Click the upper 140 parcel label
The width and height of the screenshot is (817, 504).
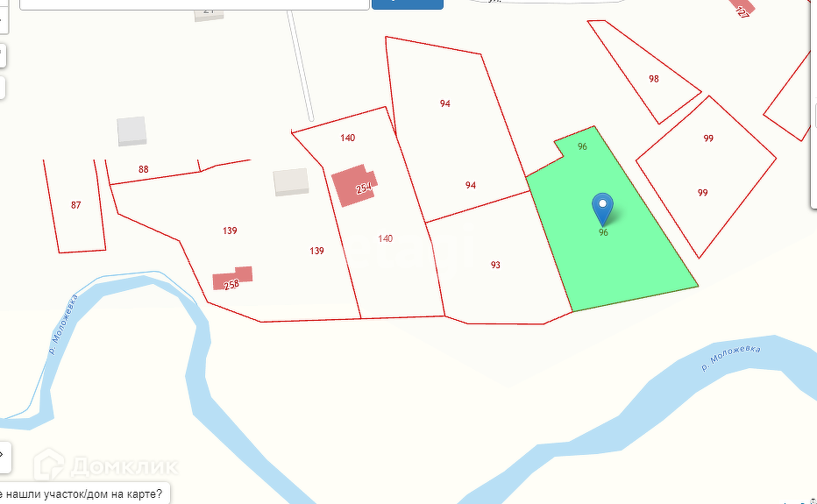pos(347,138)
